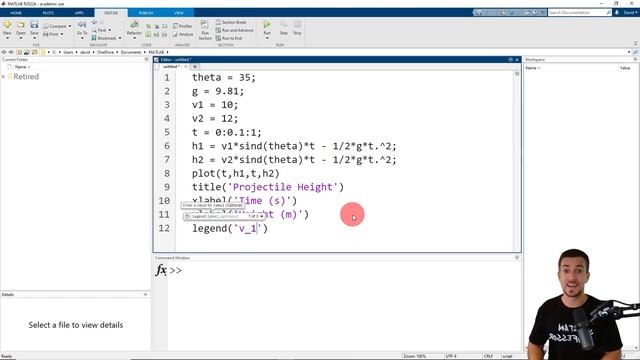Click Users in the path bar

[x=68, y=52]
